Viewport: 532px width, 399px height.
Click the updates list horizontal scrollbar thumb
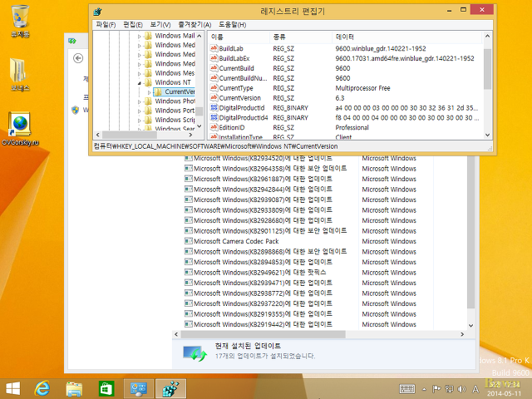click(x=263, y=334)
